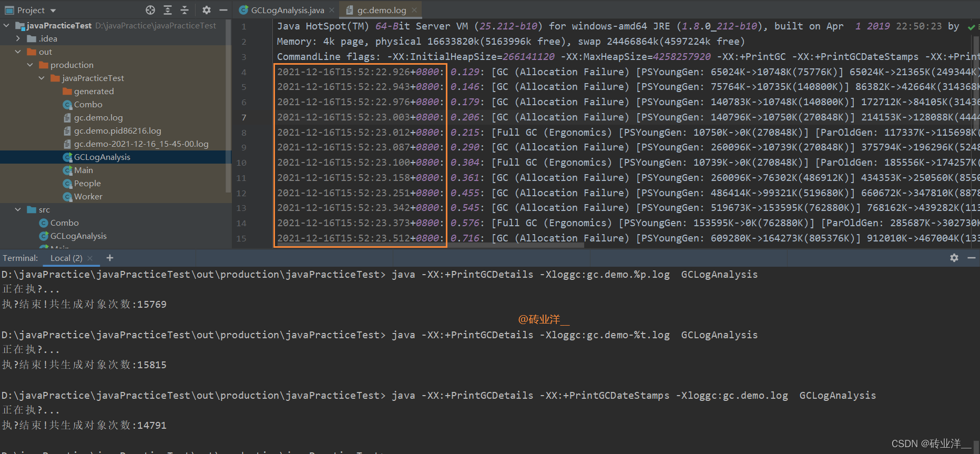Viewport: 980px width, 454px height.
Task: Click the terminal output ending in 14791
Action: tap(84, 425)
